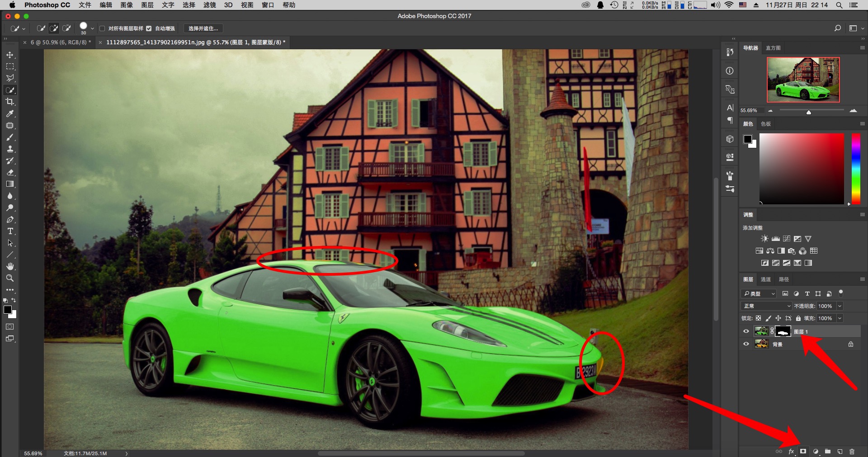The width and height of the screenshot is (868, 457).
Task: Open the collapsed Character panel icon
Action: tap(730, 108)
